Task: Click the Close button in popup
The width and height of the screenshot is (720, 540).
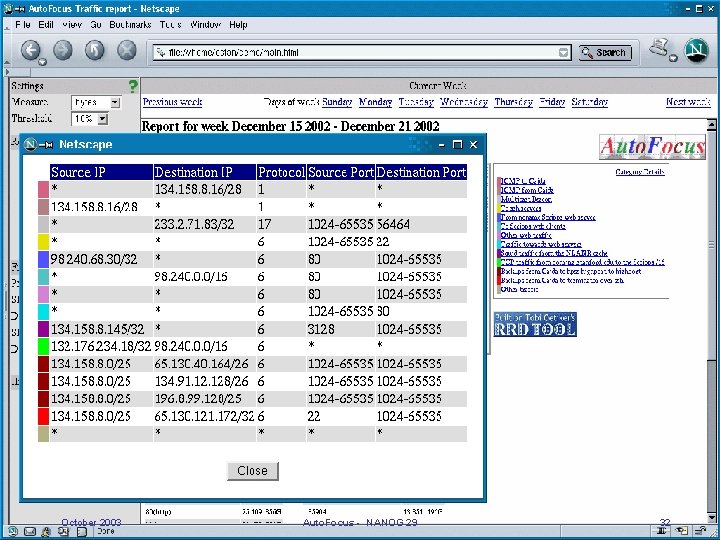Action: click(x=253, y=471)
